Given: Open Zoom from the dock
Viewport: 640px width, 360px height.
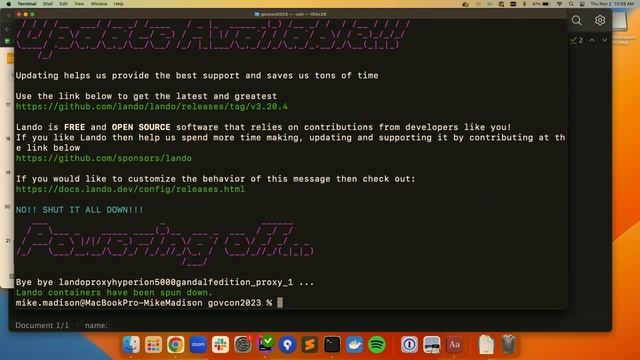Looking at the screenshot, I should pyautogui.click(x=198, y=344).
